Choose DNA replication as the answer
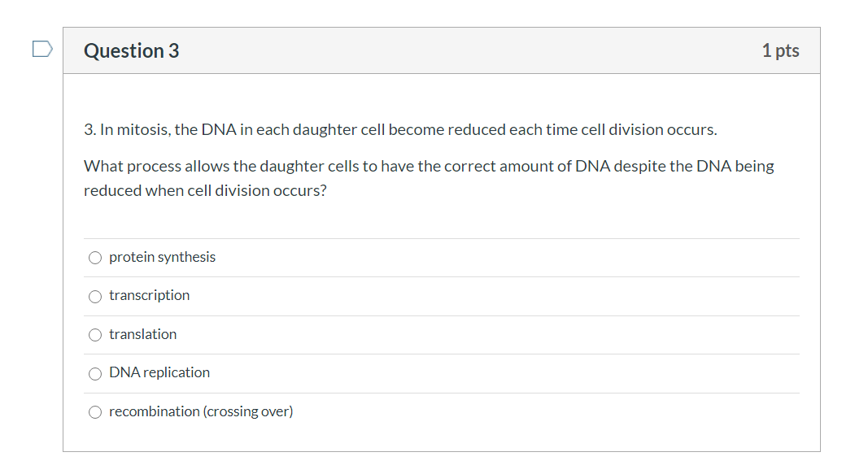 (94, 373)
